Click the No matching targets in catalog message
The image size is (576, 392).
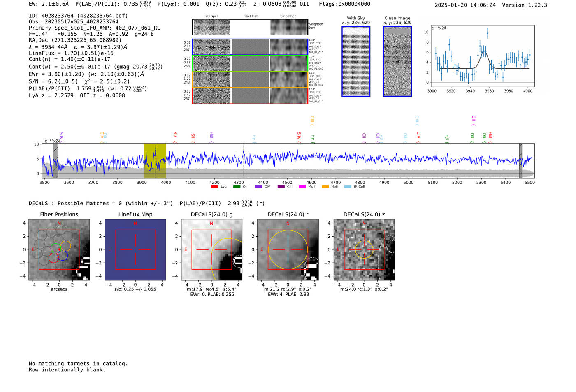click(78, 364)
